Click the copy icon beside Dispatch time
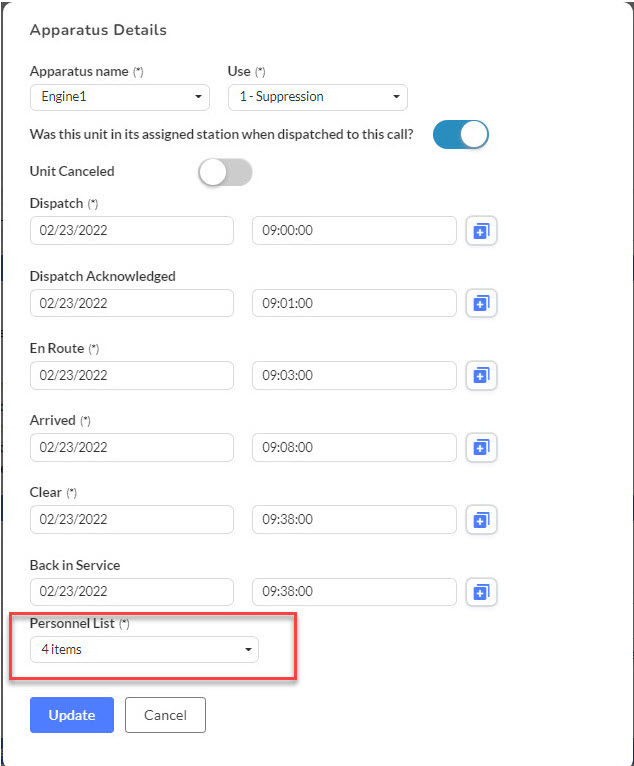Viewport: 634px width, 766px height. click(481, 231)
